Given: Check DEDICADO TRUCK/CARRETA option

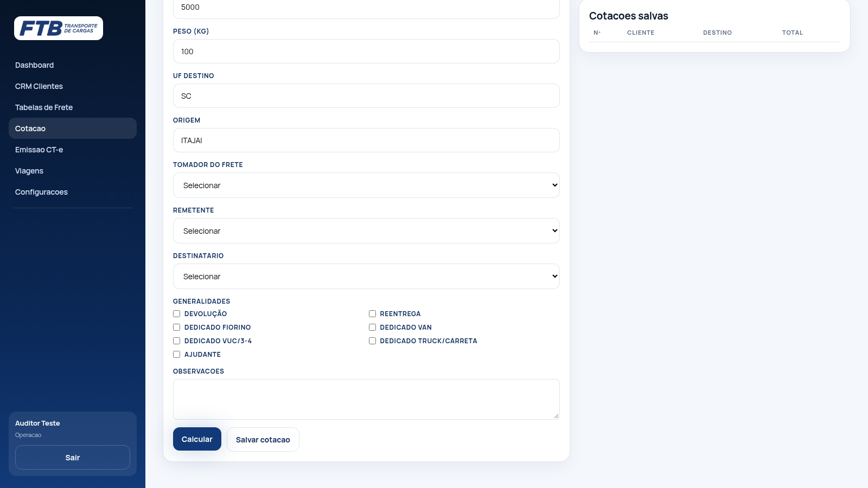Looking at the screenshot, I should pyautogui.click(x=372, y=341).
